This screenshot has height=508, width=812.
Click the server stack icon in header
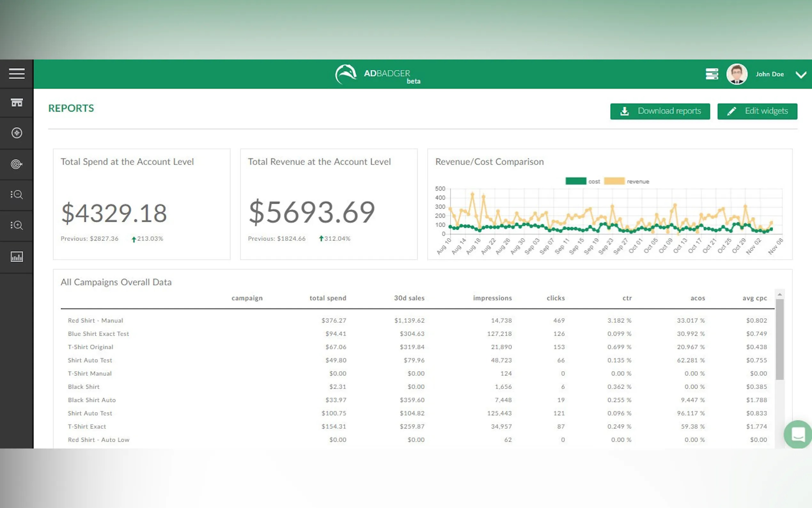point(712,74)
